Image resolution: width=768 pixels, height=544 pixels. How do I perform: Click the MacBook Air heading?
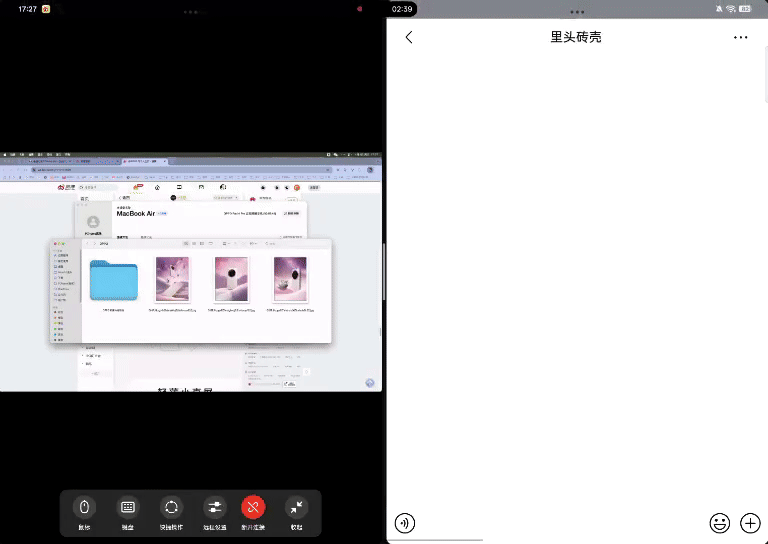coord(136,213)
